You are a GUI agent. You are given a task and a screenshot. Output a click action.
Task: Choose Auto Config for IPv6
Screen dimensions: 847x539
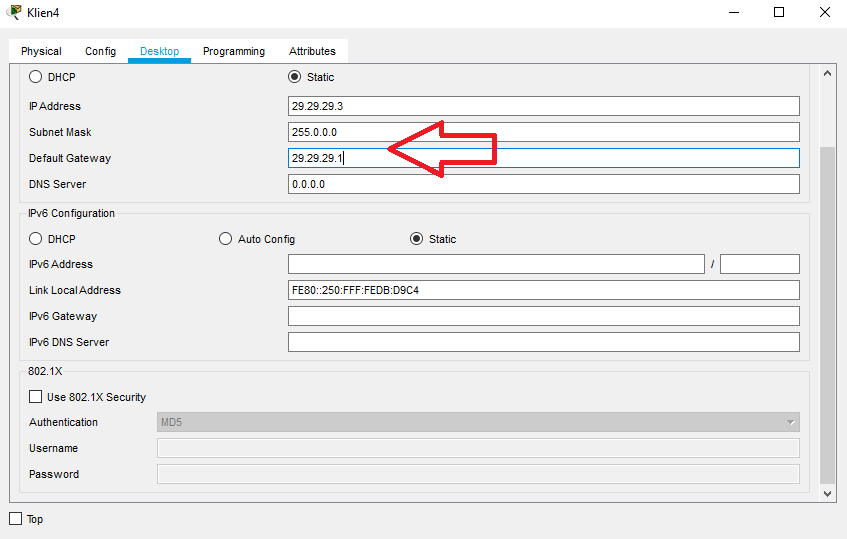pyautogui.click(x=225, y=239)
